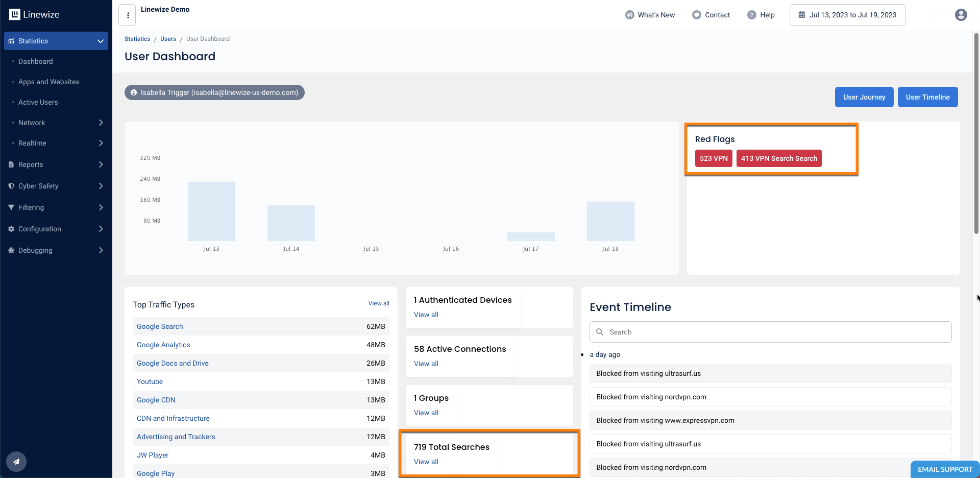Image resolution: width=980 pixels, height=478 pixels.
Task: Expand the Realtime submenu arrow
Action: [x=101, y=143]
